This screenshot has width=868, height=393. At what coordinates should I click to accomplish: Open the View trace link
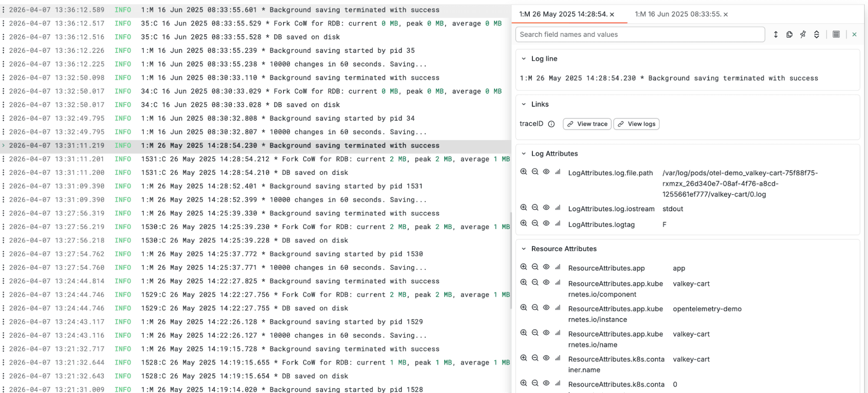587,124
